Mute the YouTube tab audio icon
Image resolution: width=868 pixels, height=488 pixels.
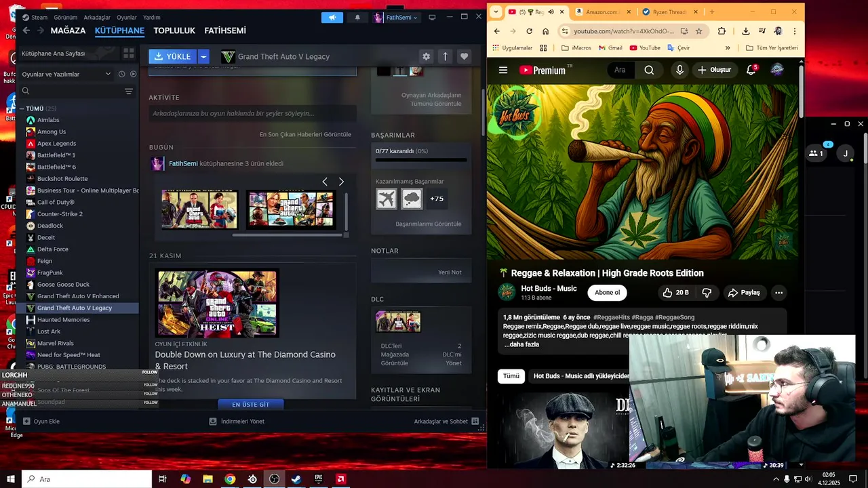coord(551,12)
